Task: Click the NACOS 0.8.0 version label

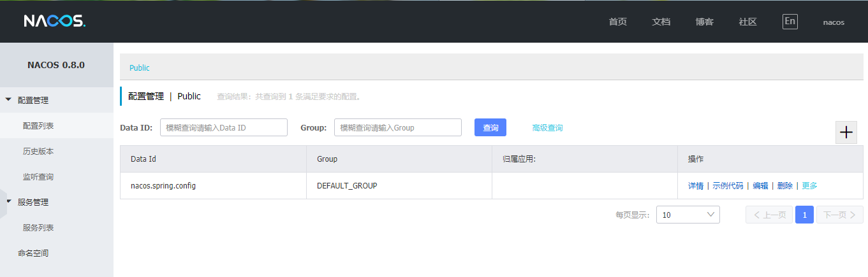Action: (x=56, y=65)
